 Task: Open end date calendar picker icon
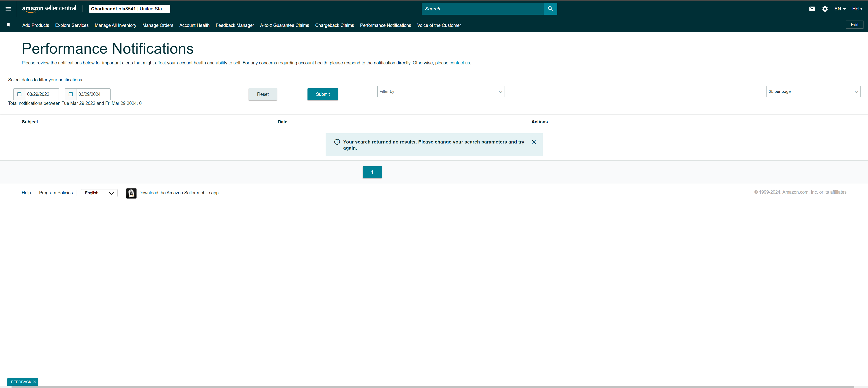coord(70,94)
